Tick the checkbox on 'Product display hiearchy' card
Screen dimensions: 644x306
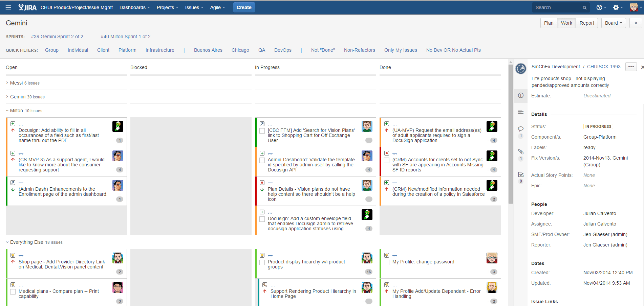tap(262, 262)
